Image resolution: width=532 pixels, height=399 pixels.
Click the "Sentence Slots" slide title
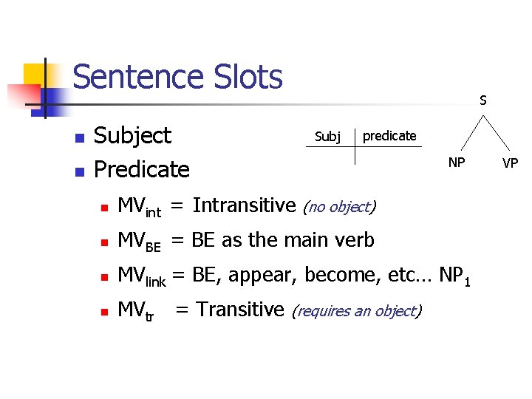pyautogui.click(x=177, y=77)
